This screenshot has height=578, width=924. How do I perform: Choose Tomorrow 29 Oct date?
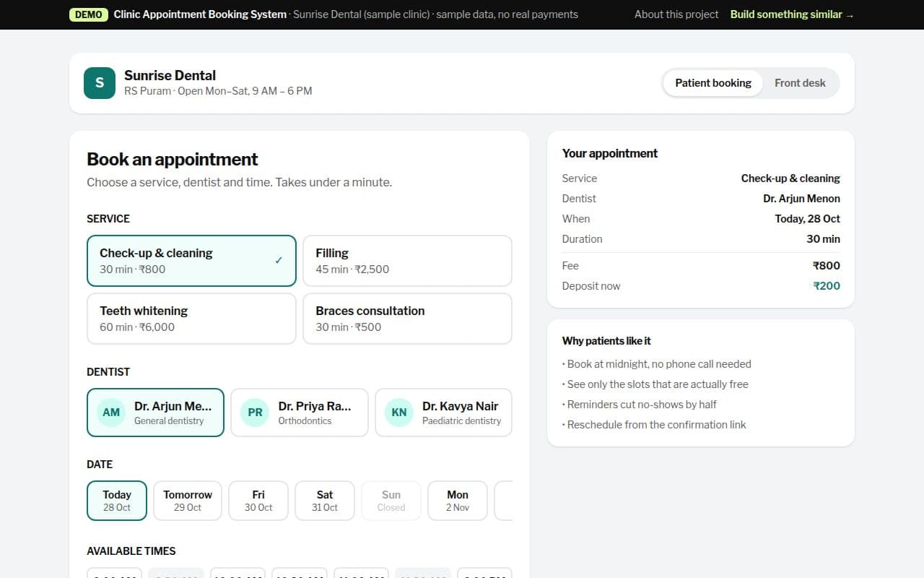click(188, 501)
